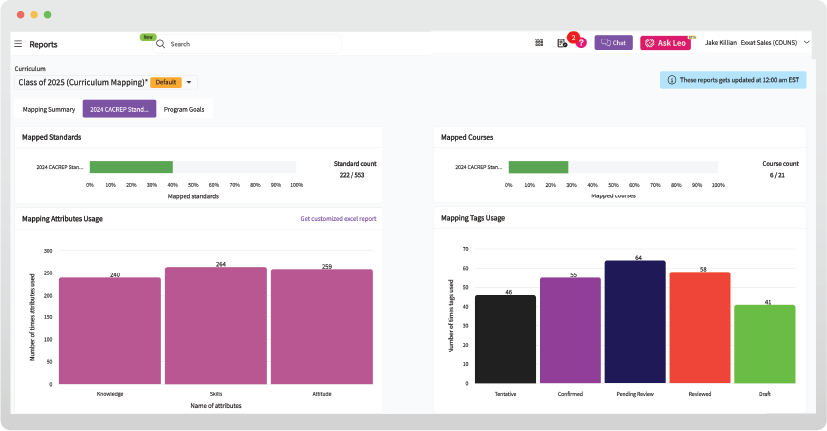The height and width of the screenshot is (431, 827).
Task: Click the info icon in update notice
Action: [671, 80]
